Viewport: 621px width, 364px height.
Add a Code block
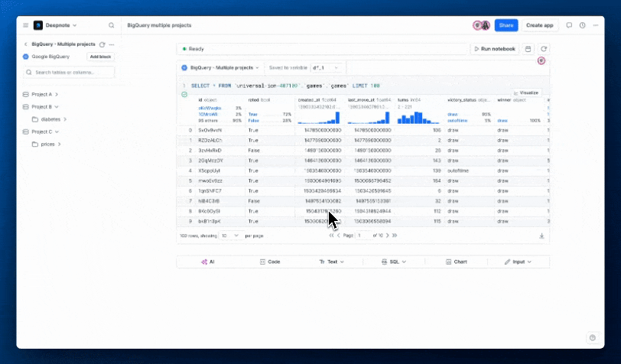click(270, 262)
